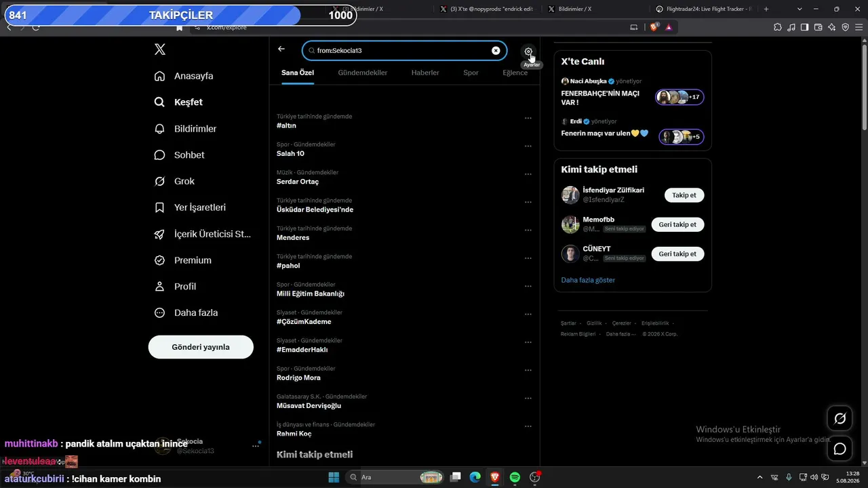Switch to the Eğlence tab
The height and width of the screenshot is (488, 868).
click(x=515, y=73)
